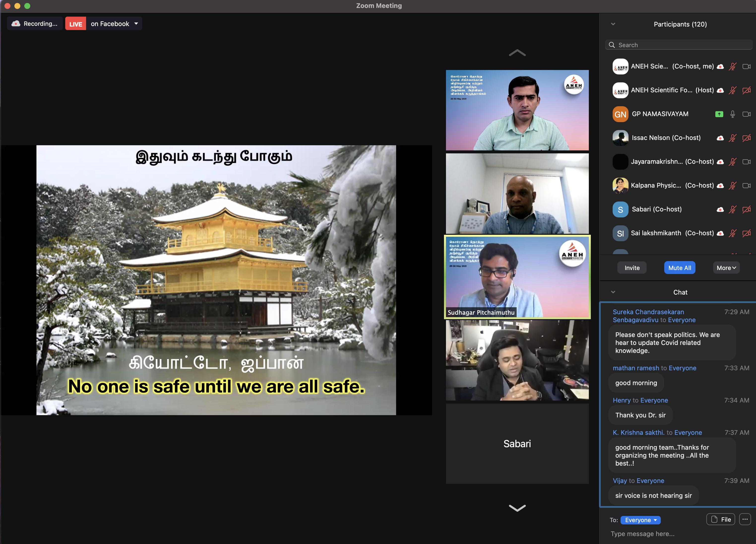756x544 pixels.
Task: Open the Everyone recipient dropdown
Action: pos(640,520)
